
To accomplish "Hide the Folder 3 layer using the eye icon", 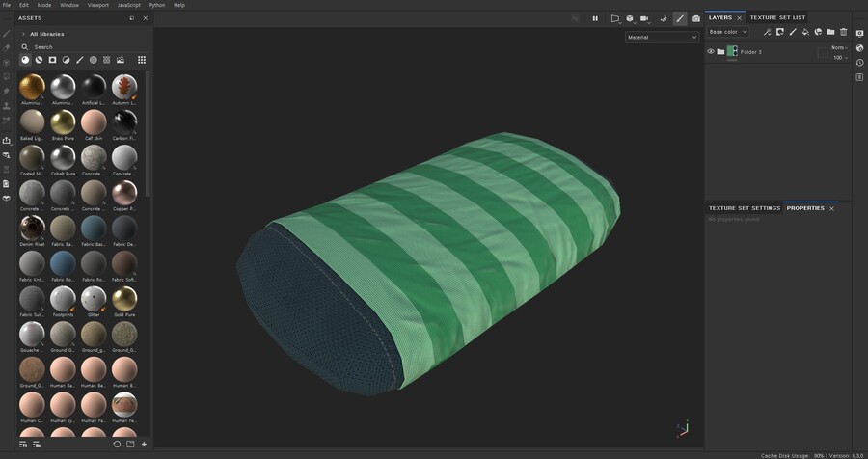I will [711, 52].
